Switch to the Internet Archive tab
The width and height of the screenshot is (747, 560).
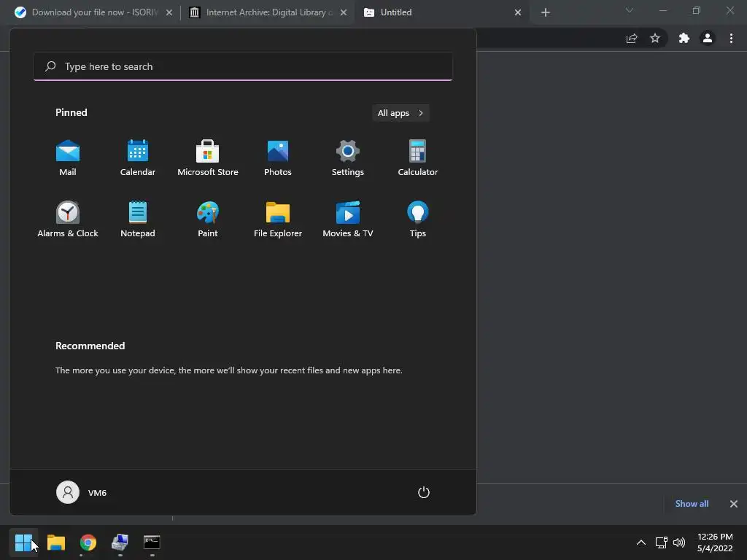[267, 12]
